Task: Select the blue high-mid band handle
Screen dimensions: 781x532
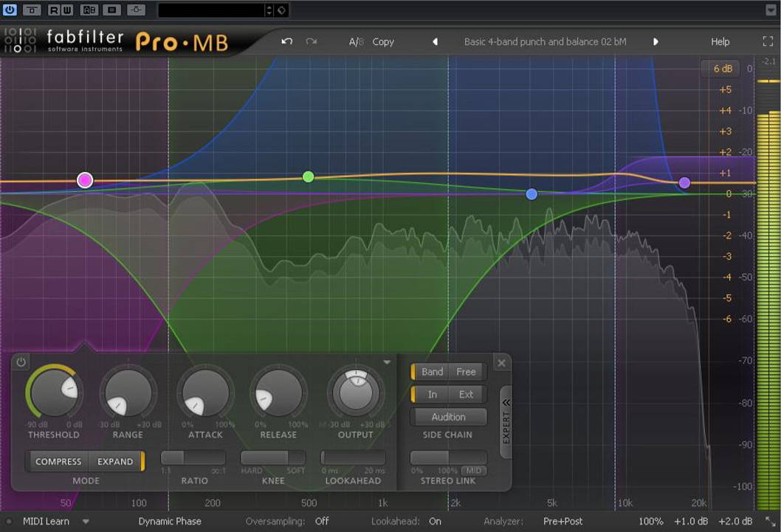Action: 531,194
